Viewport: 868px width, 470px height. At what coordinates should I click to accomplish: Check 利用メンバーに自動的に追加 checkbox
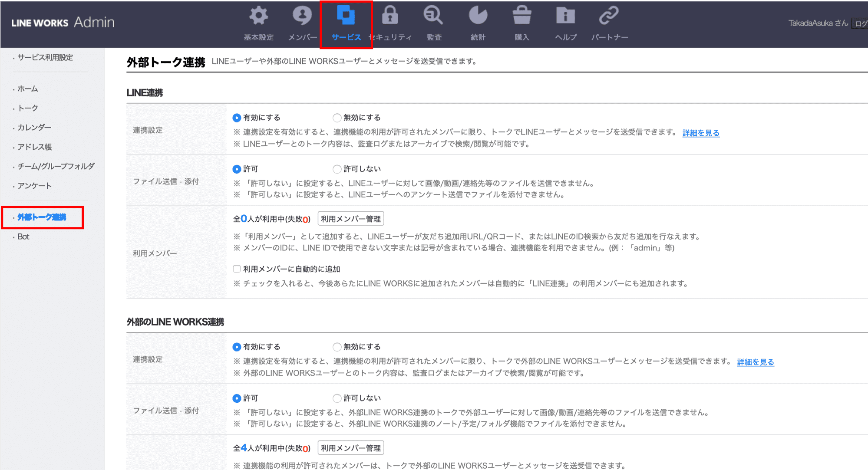(237, 269)
